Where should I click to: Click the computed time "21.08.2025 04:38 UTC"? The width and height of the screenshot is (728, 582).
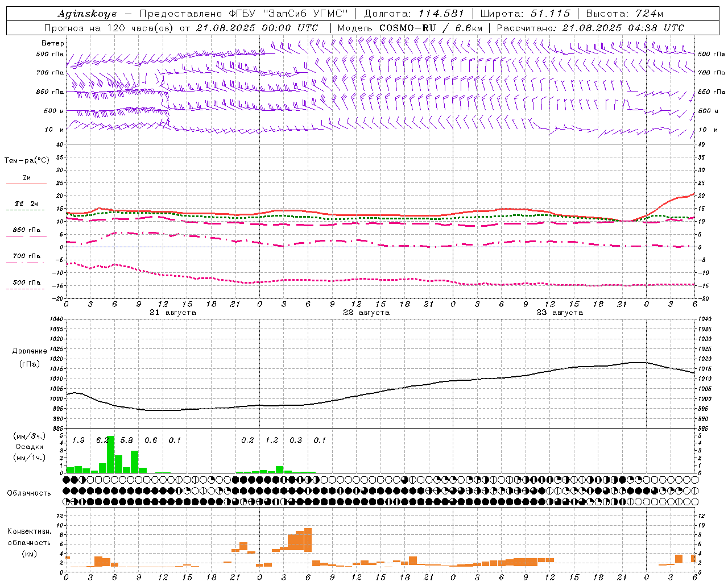click(623, 28)
